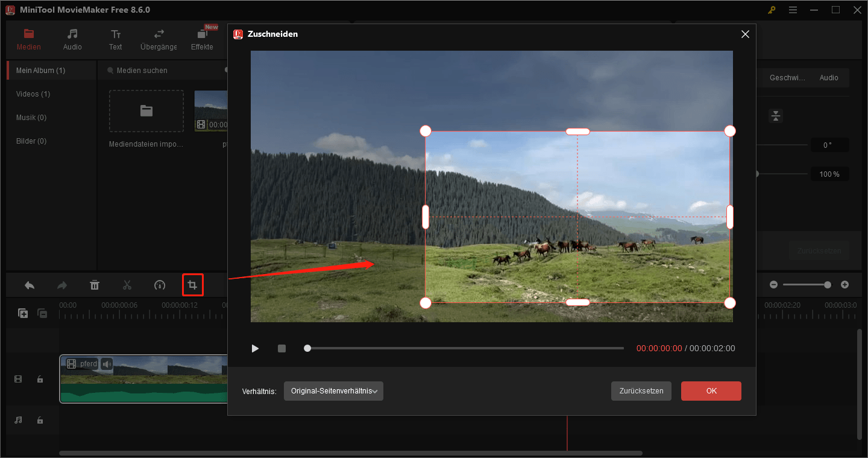
Task: Click the remove track icon
Action: pyautogui.click(x=42, y=313)
